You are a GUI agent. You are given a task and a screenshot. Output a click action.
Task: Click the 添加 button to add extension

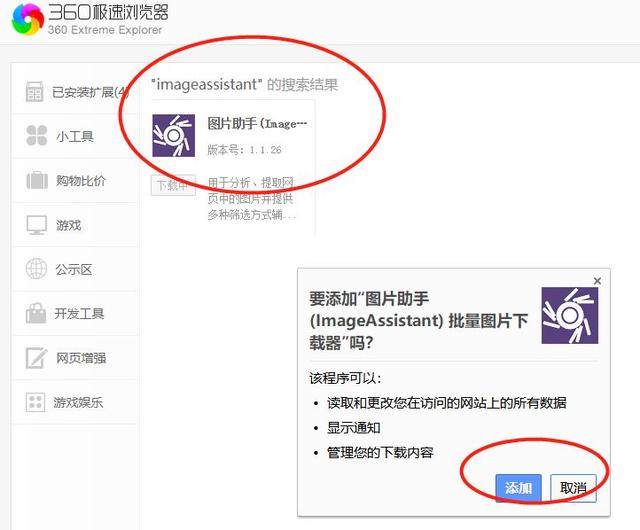point(518,488)
